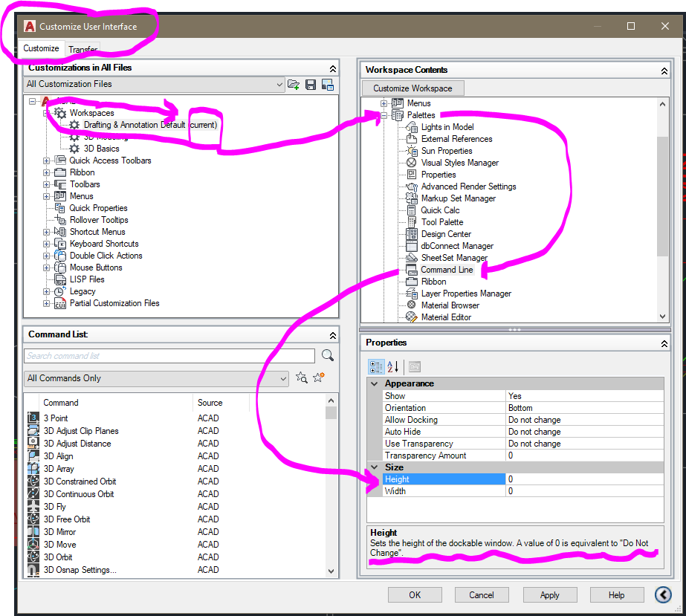686x616 pixels.
Task: Click the Apply button
Action: tap(550, 594)
